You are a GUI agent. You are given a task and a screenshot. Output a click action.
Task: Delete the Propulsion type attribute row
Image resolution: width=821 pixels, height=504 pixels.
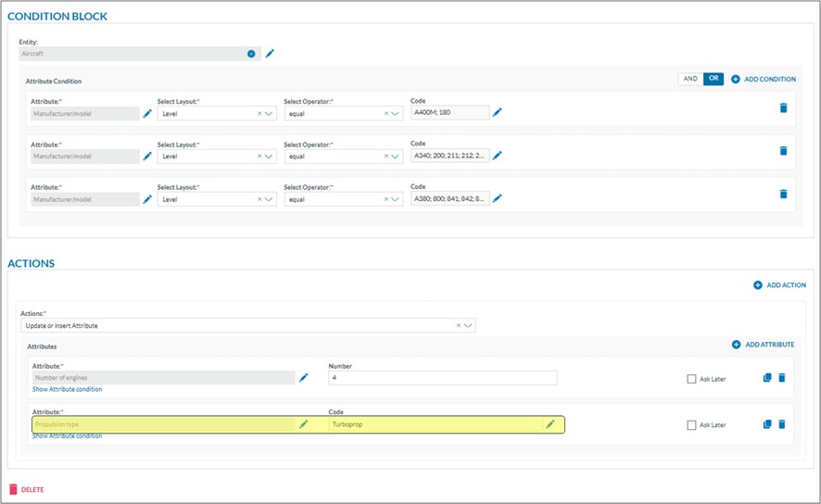781,424
